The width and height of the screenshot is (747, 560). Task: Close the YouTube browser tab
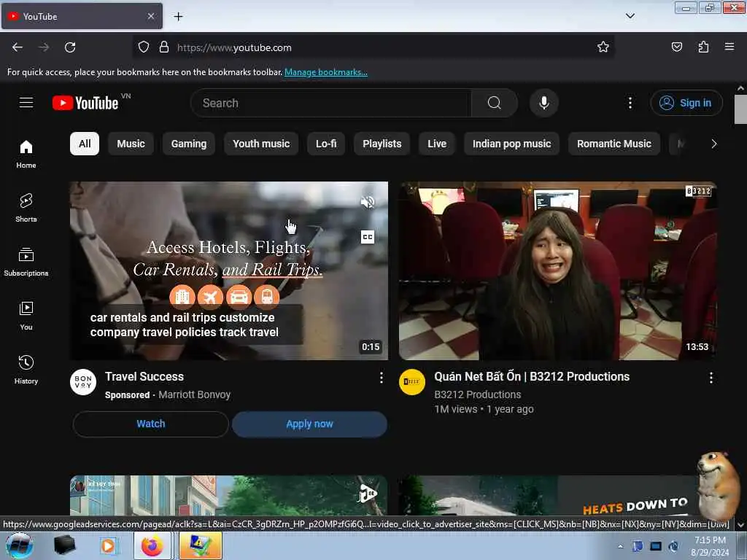click(150, 16)
